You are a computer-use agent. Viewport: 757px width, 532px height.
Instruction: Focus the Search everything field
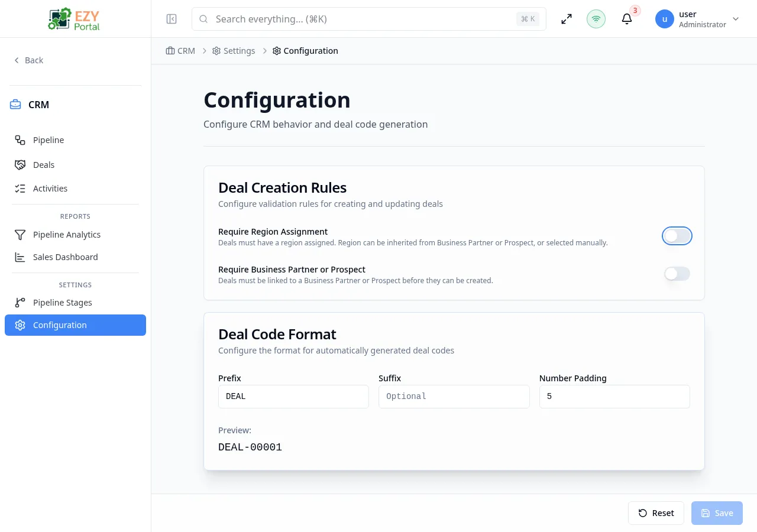[x=368, y=19]
